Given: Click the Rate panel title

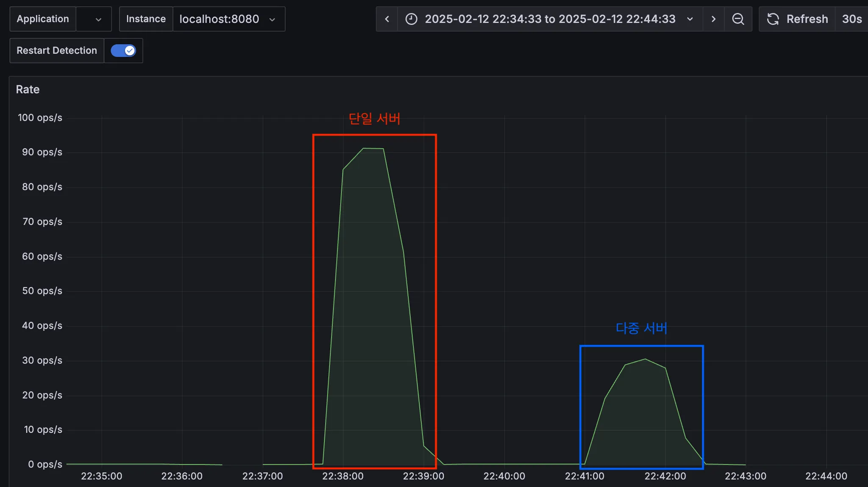Looking at the screenshot, I should [x=28, y=89].
